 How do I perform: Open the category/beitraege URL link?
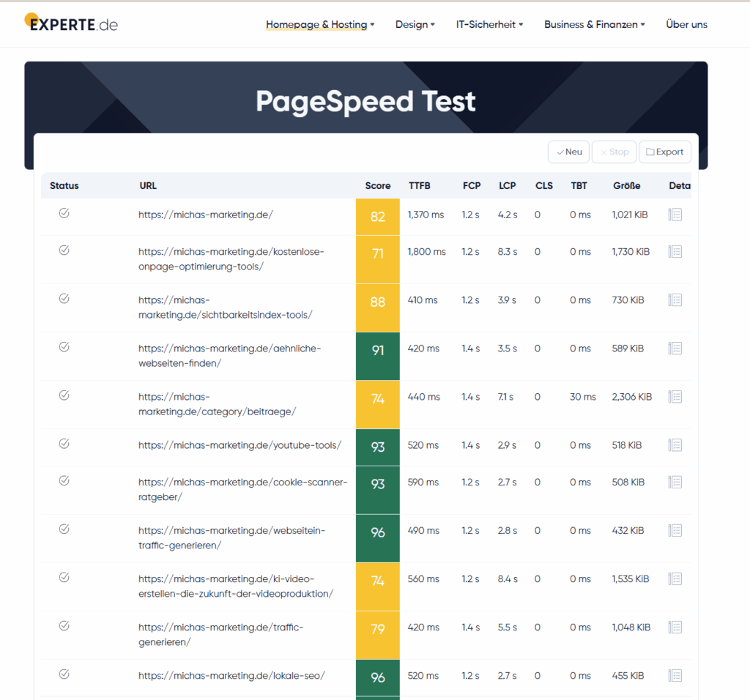[x=217, y=404]
